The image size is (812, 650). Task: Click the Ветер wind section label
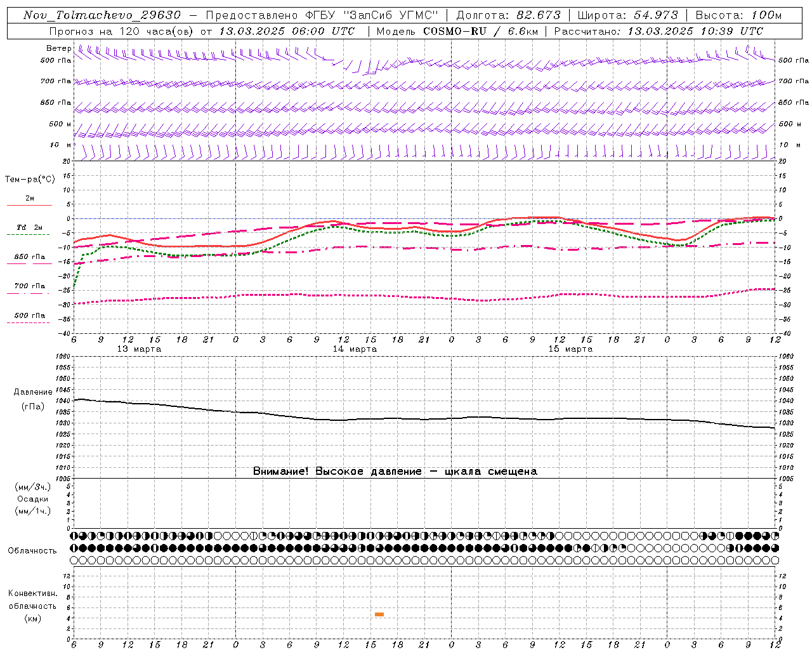pos(58,48)
